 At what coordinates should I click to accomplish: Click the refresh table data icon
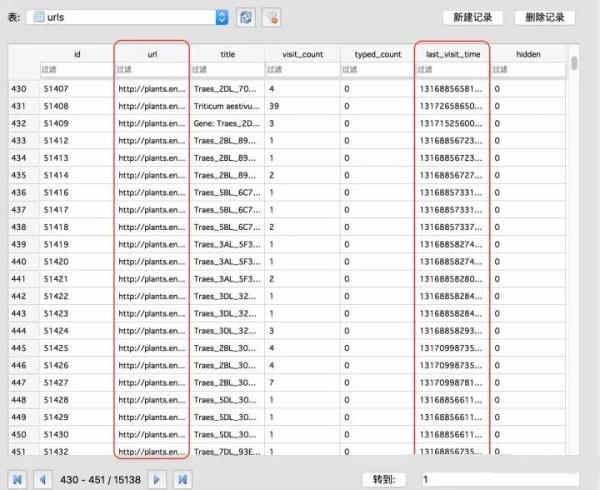click(247, 18)
